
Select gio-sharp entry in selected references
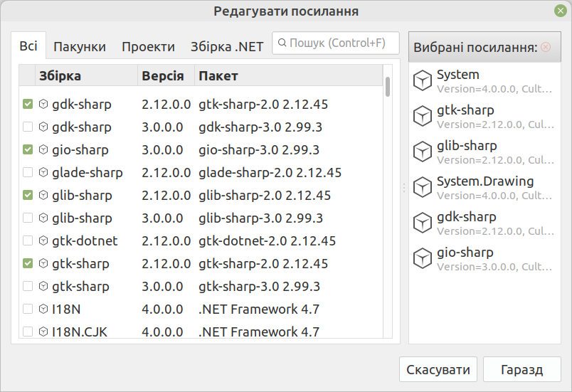coord(484,258)
